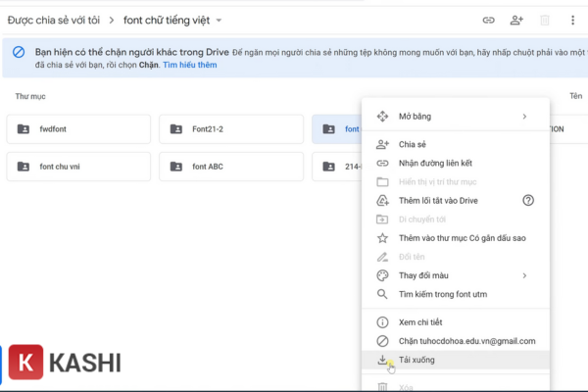The width and height of the screenshot is (588, 392).
Task: Click the link icon beside 'Nhận đường liên kết'
Action: 382,164
